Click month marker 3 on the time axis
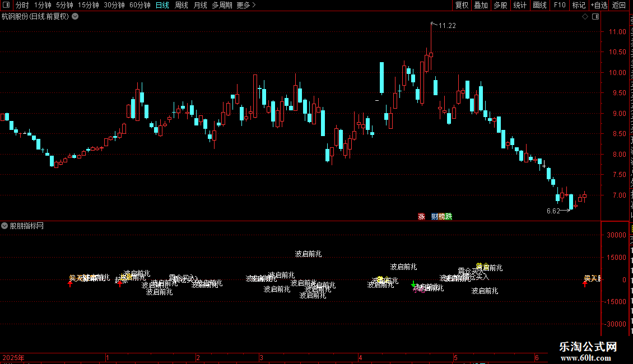This screenshot has width=633, height=364. pos(261,357)
